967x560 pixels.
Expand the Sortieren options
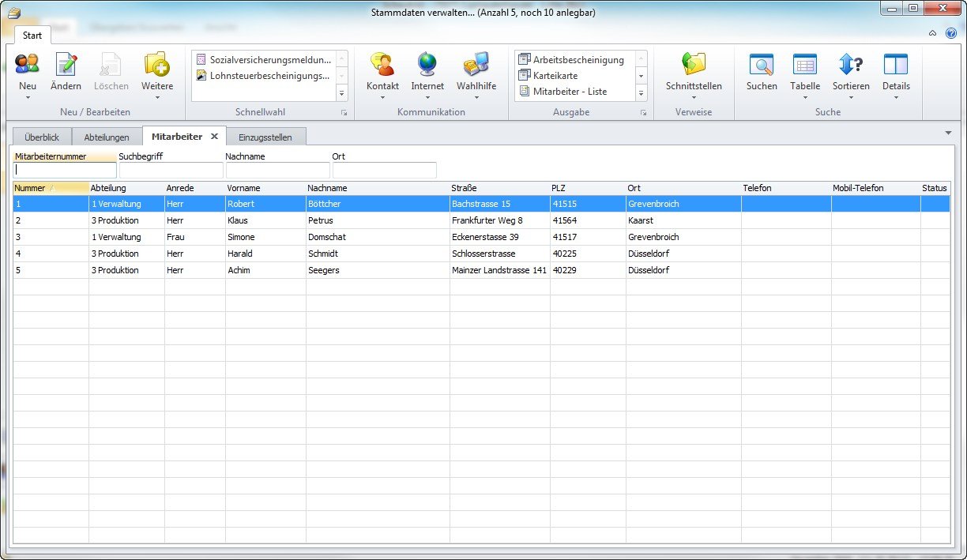coord(851,97)
